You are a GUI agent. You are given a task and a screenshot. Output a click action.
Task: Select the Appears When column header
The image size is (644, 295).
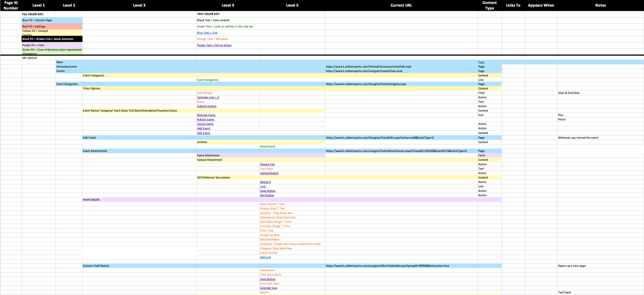tap(541, 5)
